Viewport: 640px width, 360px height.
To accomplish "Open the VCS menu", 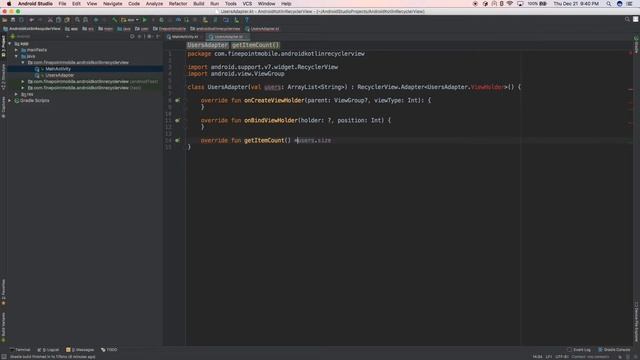I will pyautogui.click(x=247, y=4).
